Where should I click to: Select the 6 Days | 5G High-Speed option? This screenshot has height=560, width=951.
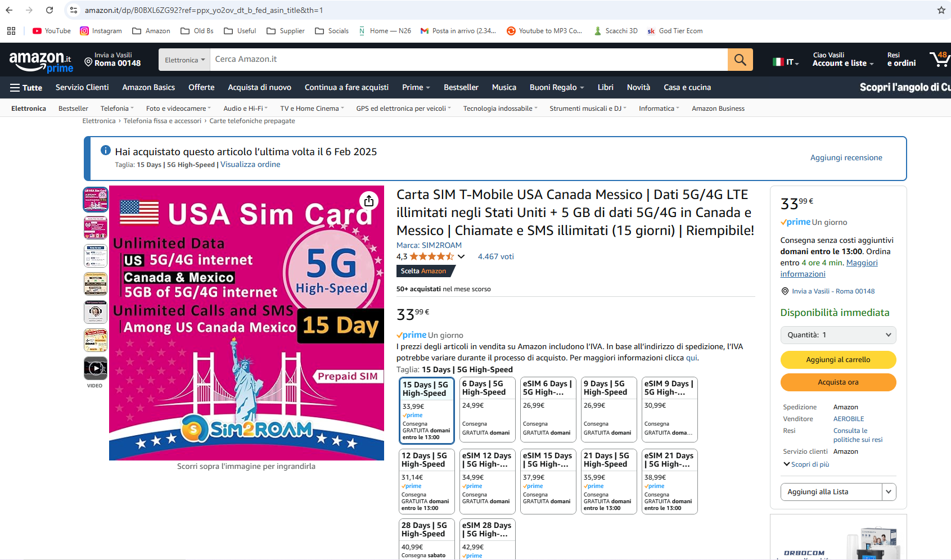pos(488,410)
